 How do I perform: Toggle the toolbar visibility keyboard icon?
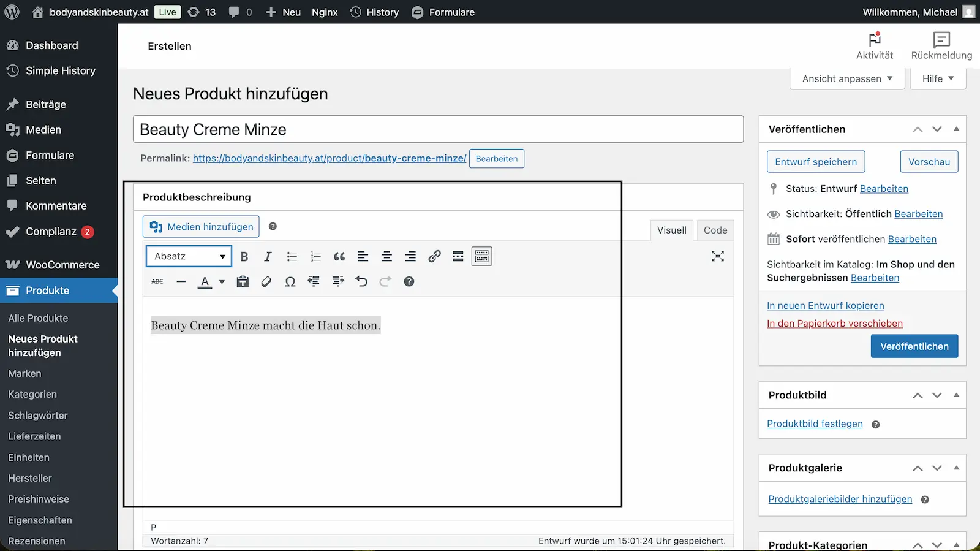pyautogui.click(x=482, y=257)
